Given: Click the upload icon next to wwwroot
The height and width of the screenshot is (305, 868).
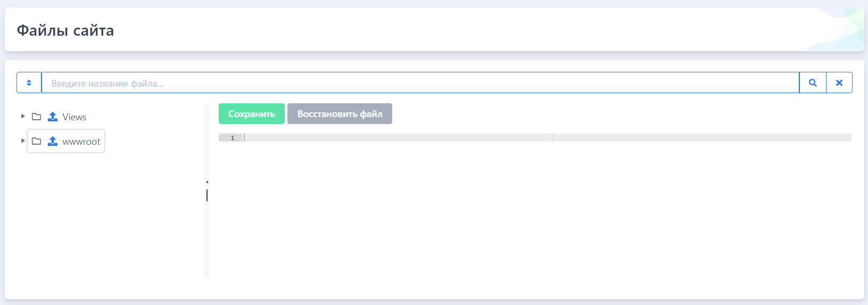Looking at the screenshot, I should pyautogui.click(x=53, y=141).
